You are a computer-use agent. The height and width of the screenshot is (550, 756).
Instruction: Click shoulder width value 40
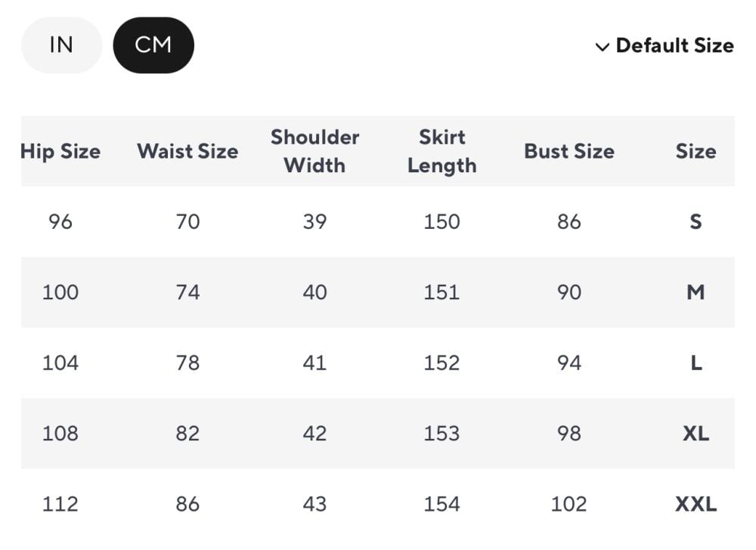pos(314,292)
